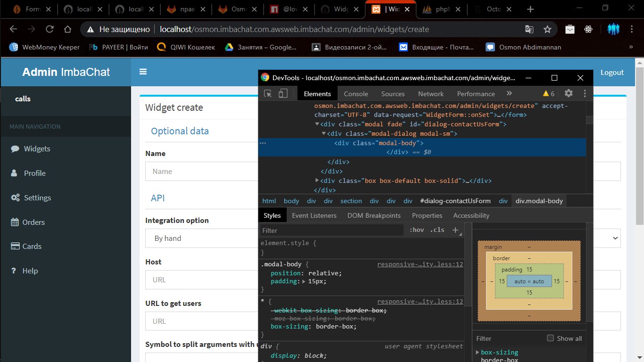Click the Help question mark sidebar icon
Screen dimensions: 644x362
tap(14, 271)
